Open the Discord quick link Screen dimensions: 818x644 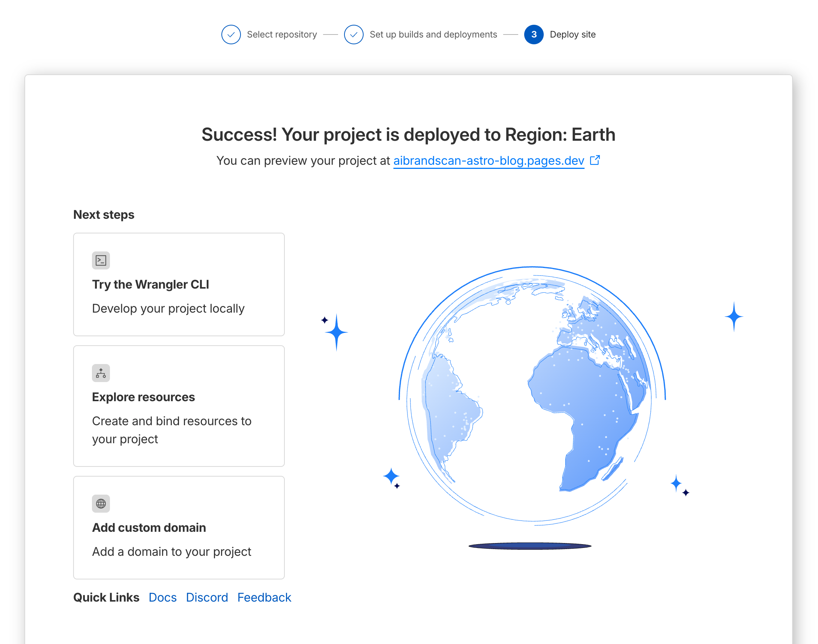pyautogui.click(x=207, y=597)
